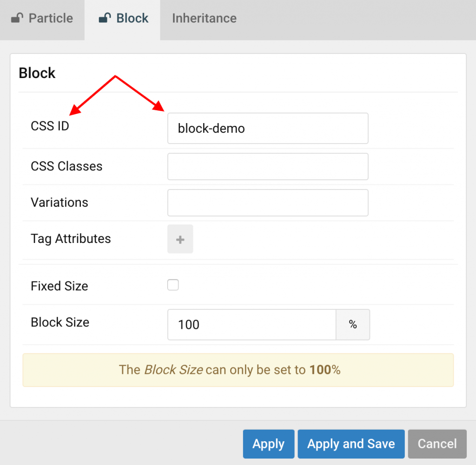Add a Tag Attribute with the plus button

pyautogui.click(x=180, y=239)
